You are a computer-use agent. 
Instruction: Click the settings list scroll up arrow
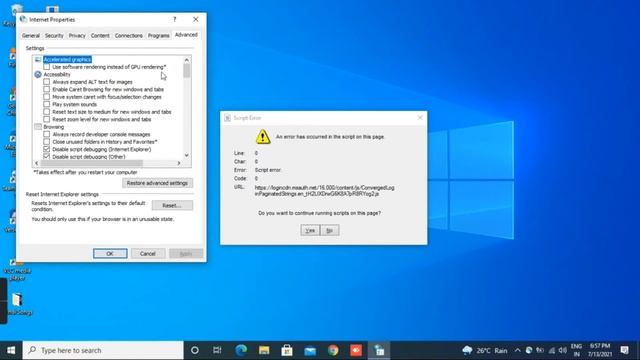(x=187, y=60)
